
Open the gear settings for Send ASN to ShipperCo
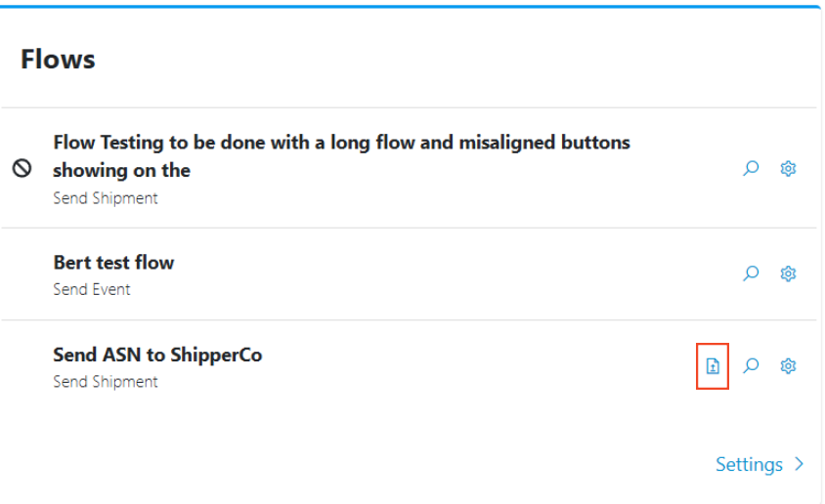tap(788, 366)
